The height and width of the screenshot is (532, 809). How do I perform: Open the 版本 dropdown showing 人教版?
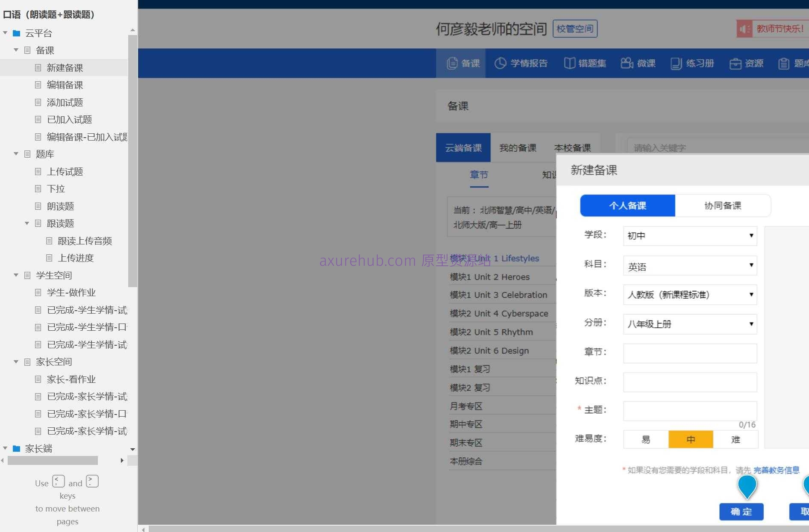[x=689, y=295]
